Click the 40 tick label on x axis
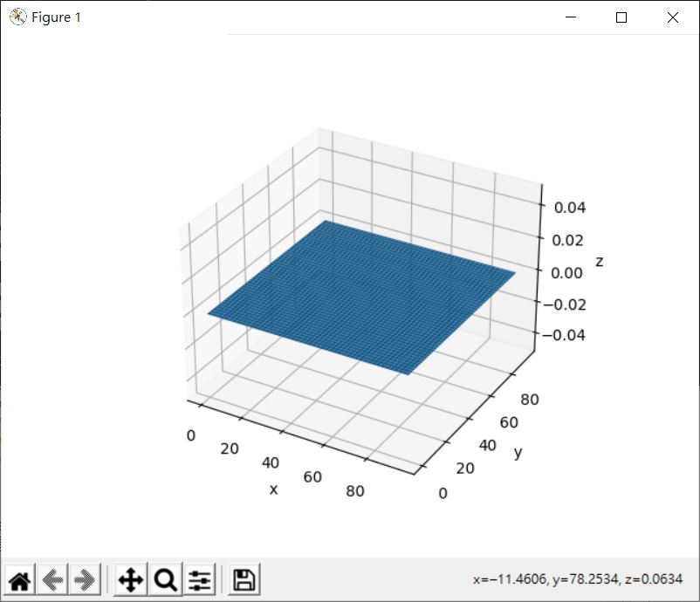Viewport: 700px width, 602px height. [x=270, y=462]
